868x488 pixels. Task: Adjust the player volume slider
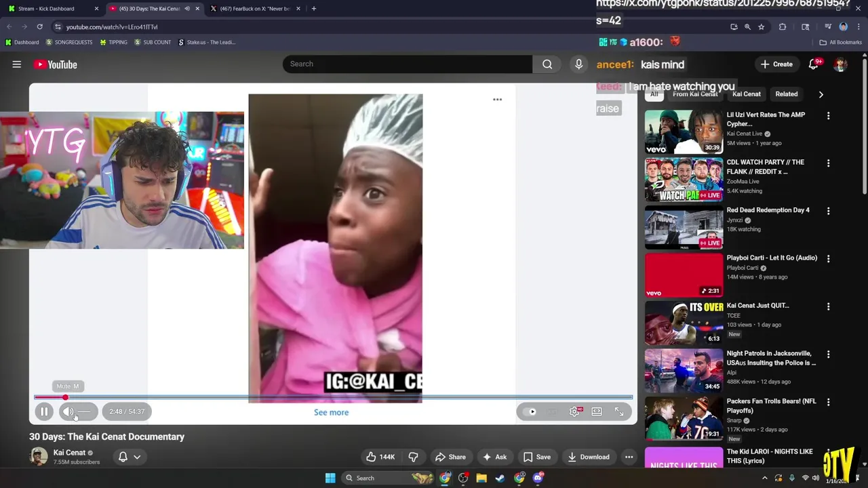point(84,411)
